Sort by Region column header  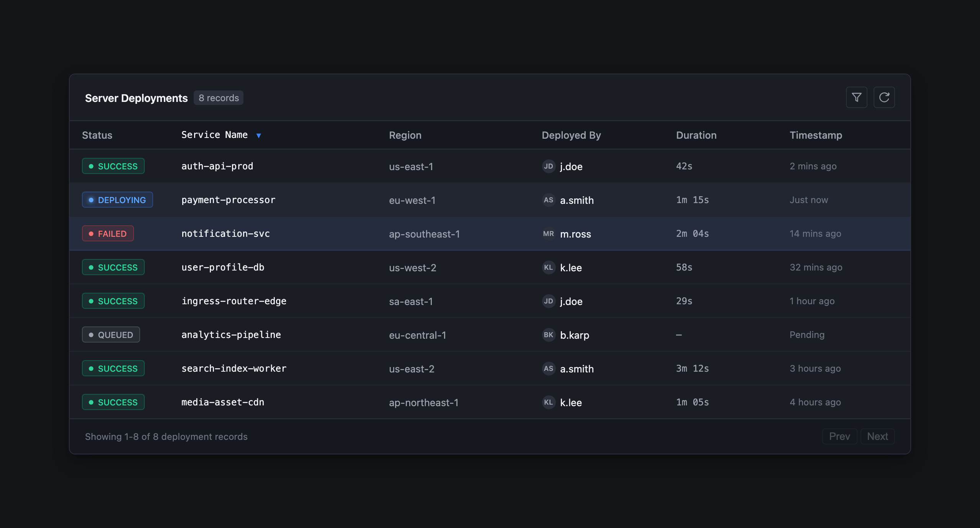point(405,135)
